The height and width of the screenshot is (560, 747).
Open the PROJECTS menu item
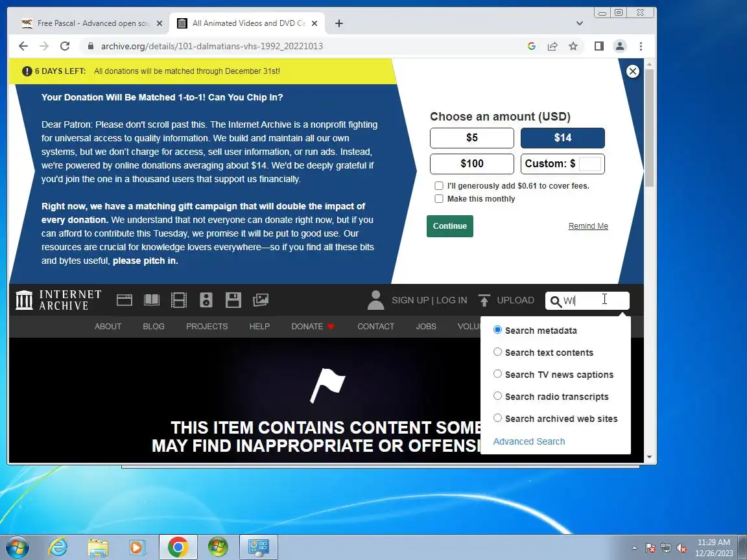tap(207, 326)
